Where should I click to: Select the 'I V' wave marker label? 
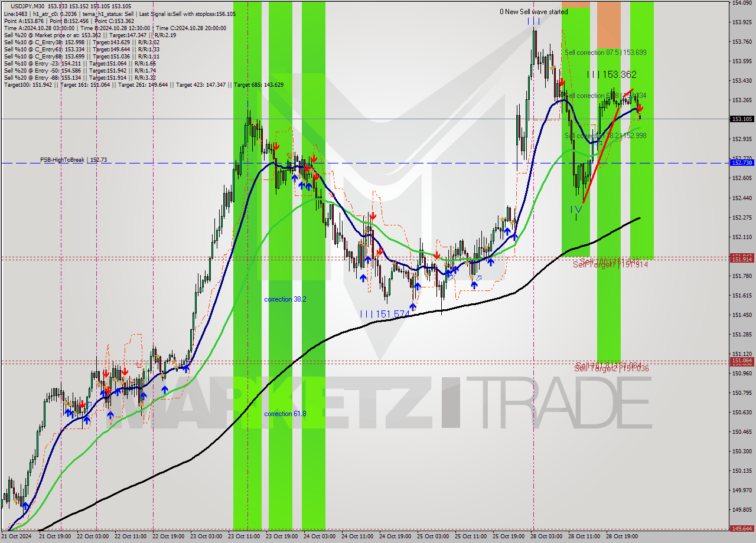pyautogui.click(x=576, y=210)
